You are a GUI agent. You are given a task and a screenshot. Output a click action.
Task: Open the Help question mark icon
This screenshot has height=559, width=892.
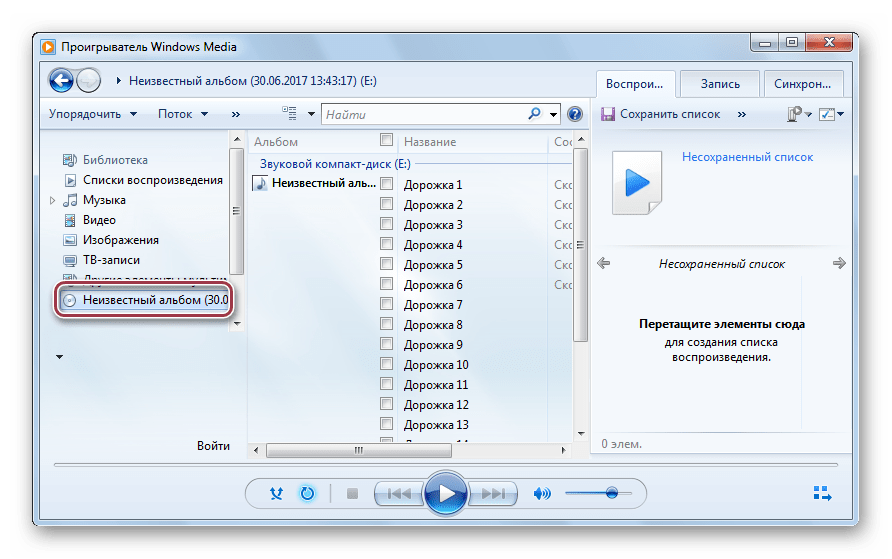(574, 114)
